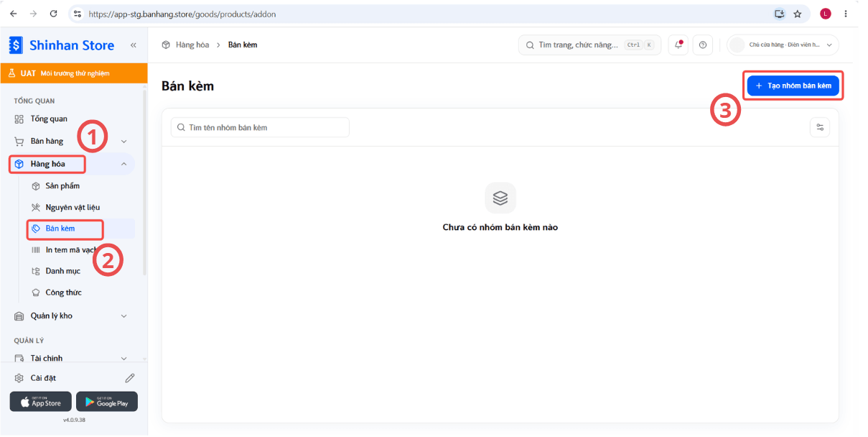Screen dimensions: 868x437
Task: Focus the Tìm tên nhóm bán kèm field
Action: (x=260, y=127)
